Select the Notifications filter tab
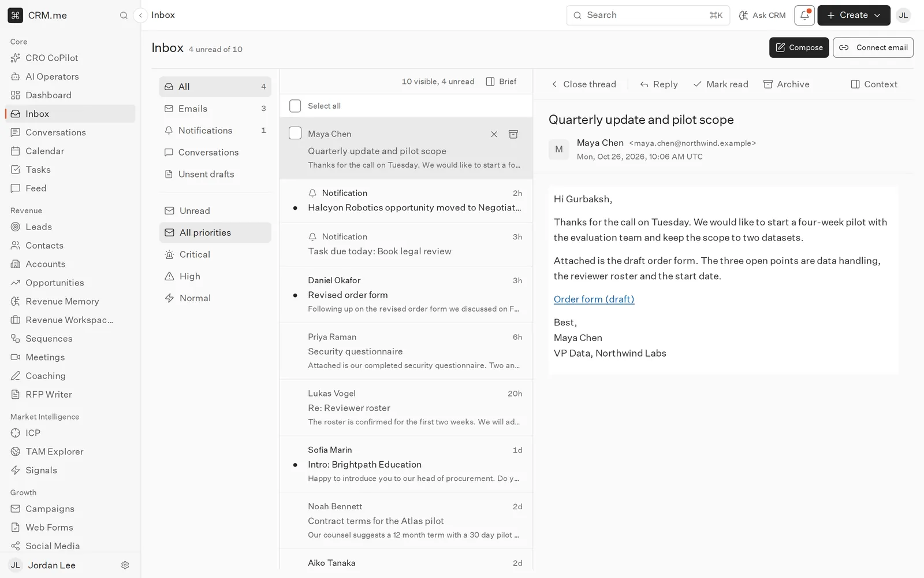The width and height of the screenshot is (924, 578). pyautogui.click(x=215, y=131)
